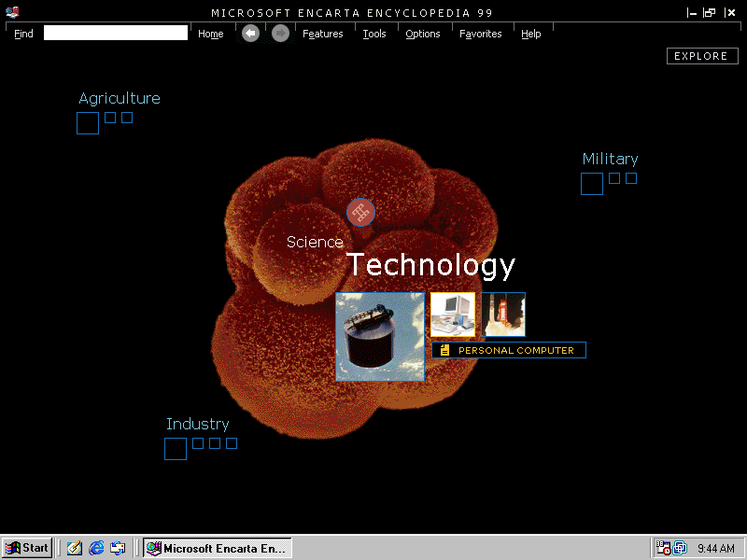Image resolution: width=747 pixels, height=560 pixels.
Task: Select the rocket launch thumbnail
Action: (x=503, y=315)
